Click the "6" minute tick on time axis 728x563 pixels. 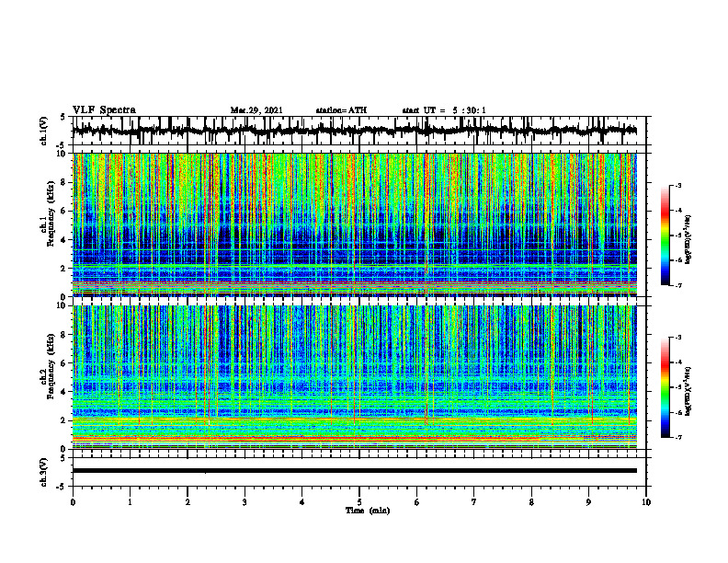pyautogui.click(x=417, y=502)
